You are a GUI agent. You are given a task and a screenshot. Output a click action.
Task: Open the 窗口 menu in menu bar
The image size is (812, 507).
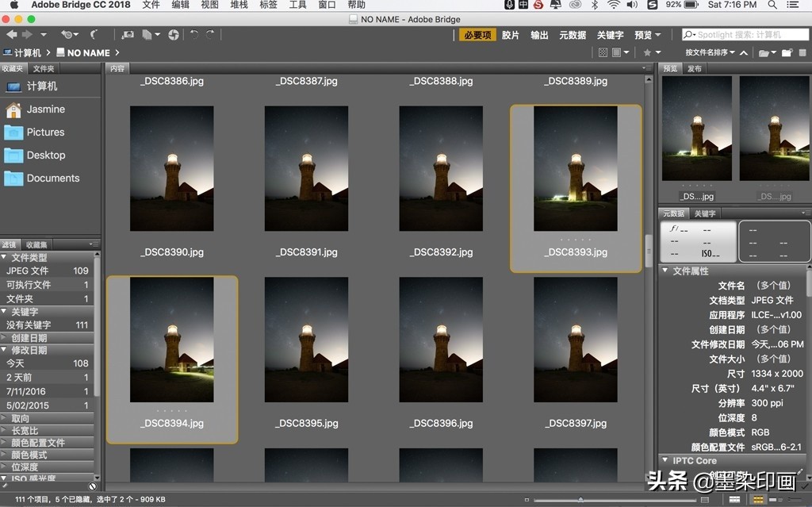tap(327, 5)
